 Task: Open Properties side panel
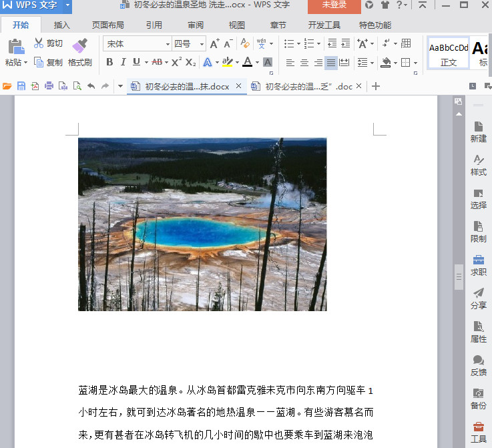pyautogui.click(x=478, y=332)
